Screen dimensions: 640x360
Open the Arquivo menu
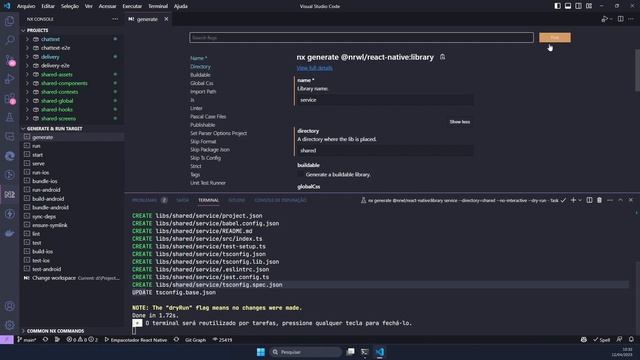click(x=26, y=6)
